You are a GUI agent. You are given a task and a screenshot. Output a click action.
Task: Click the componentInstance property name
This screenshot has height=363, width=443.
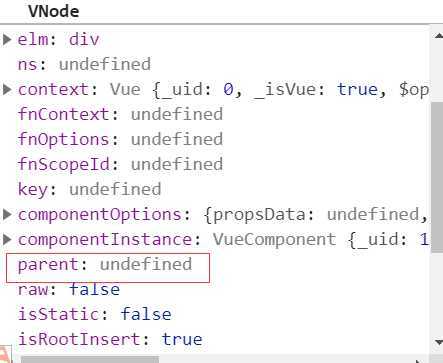click(x=105, y=239)
